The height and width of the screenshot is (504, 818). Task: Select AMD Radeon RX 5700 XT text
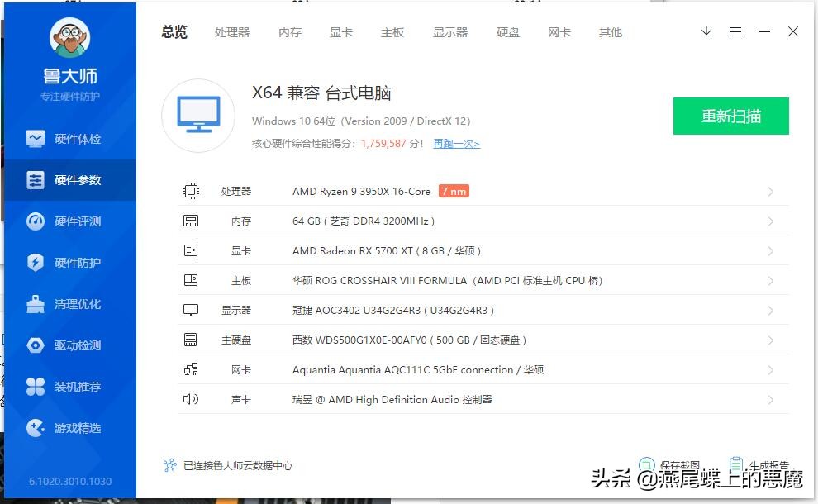pos(387,251)
